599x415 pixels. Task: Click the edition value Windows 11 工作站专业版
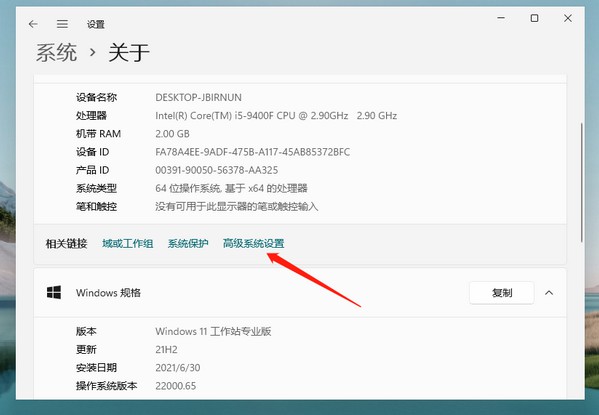pos(213,331)
